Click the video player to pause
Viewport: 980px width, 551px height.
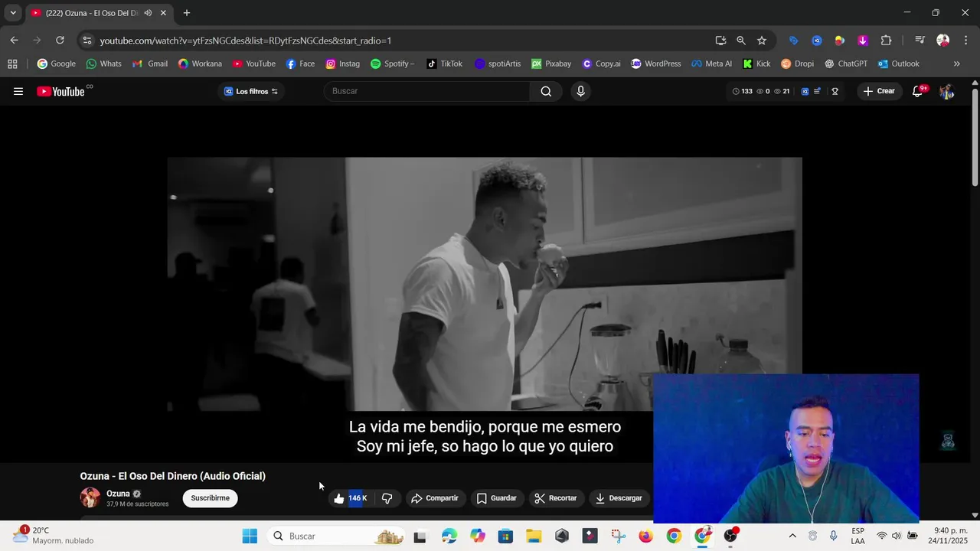pos(485,285)
